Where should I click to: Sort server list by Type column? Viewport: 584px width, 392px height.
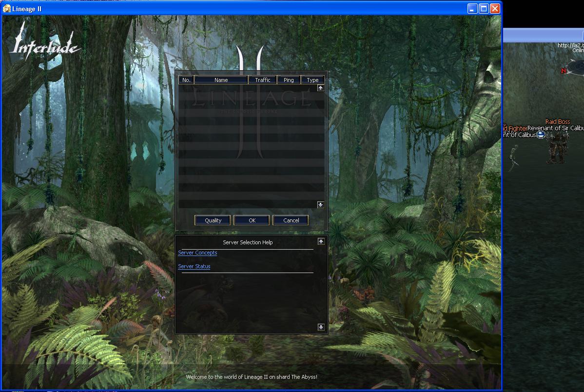(312, 80)
